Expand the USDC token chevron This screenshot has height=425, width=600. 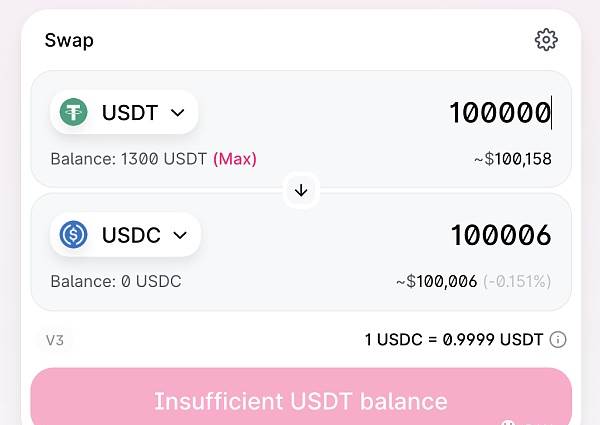(x=180, y=235)
